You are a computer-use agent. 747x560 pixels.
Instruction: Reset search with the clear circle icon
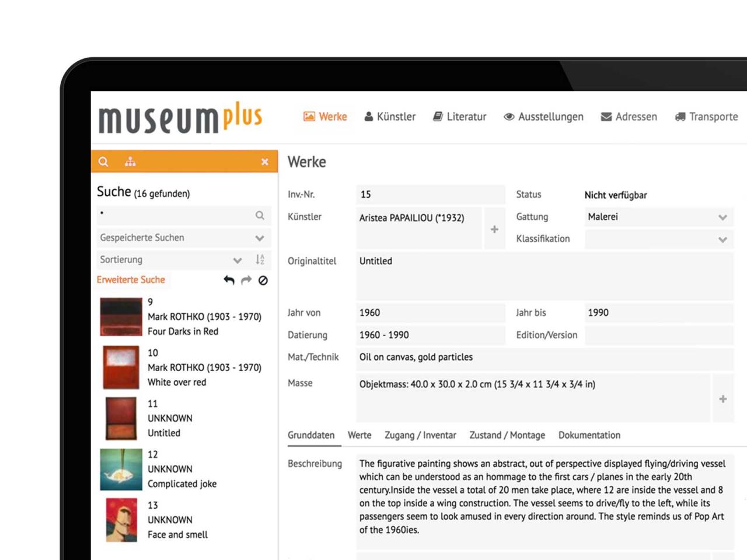[263, 281]
